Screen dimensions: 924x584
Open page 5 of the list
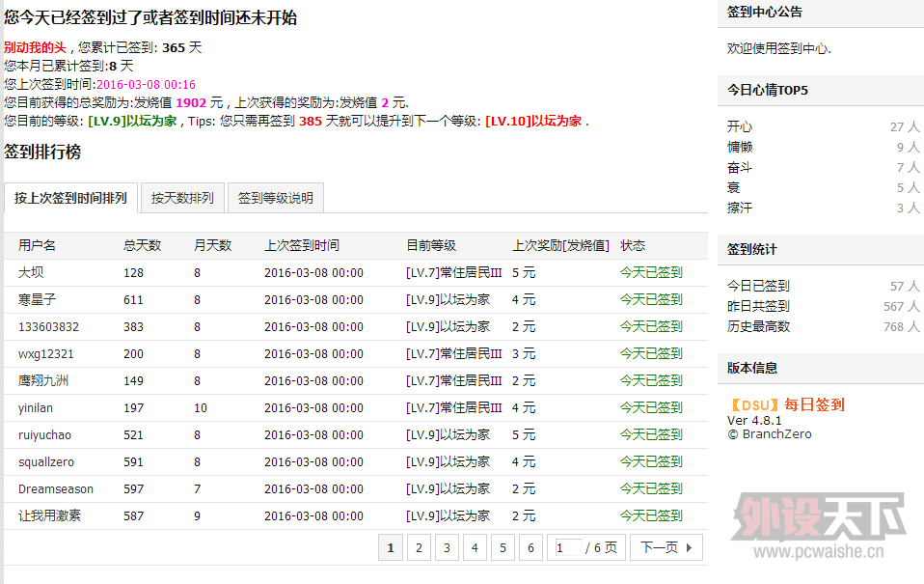(x=502, y=548)
